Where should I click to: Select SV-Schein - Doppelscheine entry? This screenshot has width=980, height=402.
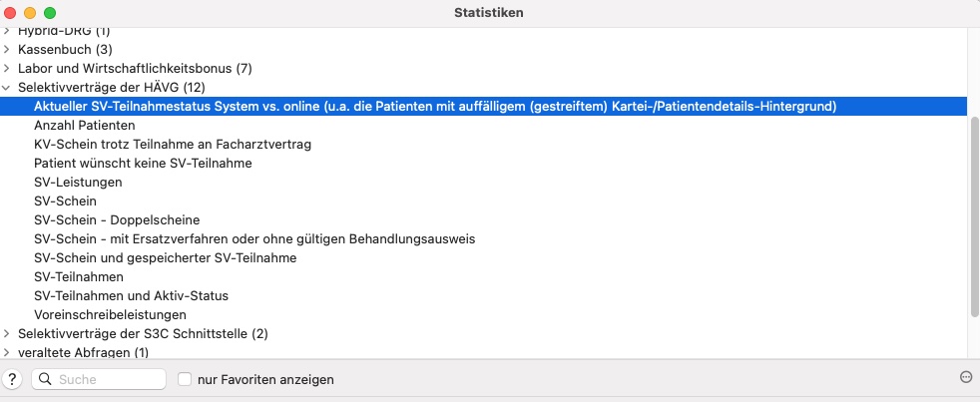[x=117, y=220]
